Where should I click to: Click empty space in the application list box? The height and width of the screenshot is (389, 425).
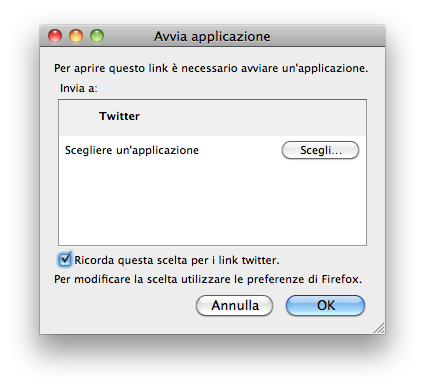pyautogui.click(x=212, y=205)
